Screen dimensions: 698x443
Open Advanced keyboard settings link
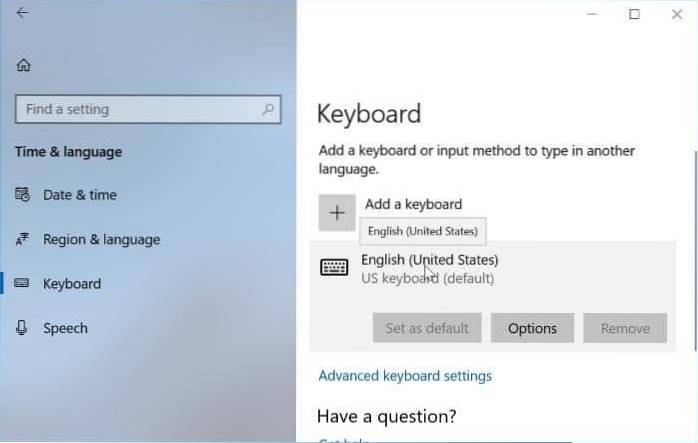tap(404, 376)
